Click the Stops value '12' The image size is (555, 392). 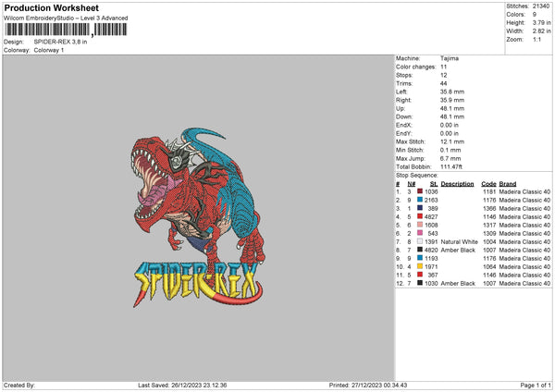443,75
